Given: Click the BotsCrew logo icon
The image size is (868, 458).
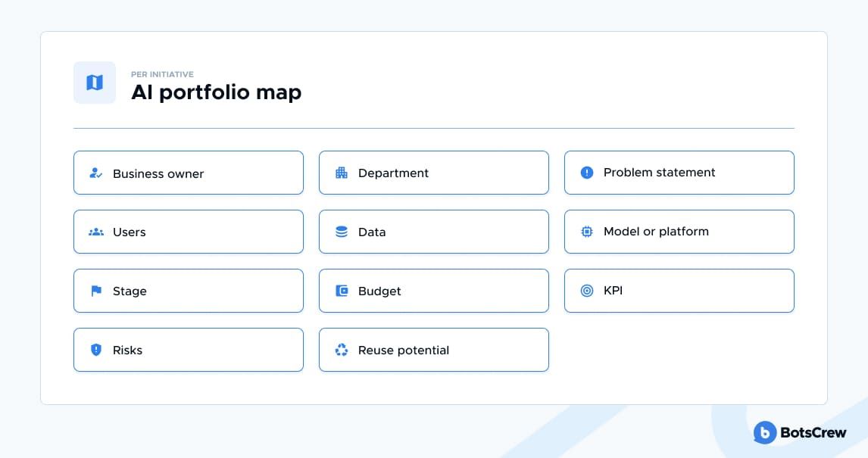Looking at the screenshot, I should pyautogui.click(x=764, y=432).
